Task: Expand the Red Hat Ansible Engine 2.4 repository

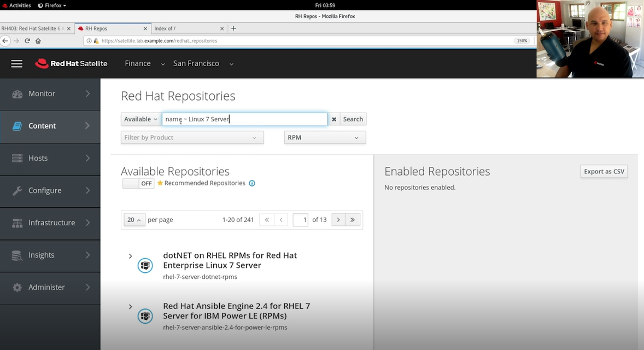Action: coord(130,307)
